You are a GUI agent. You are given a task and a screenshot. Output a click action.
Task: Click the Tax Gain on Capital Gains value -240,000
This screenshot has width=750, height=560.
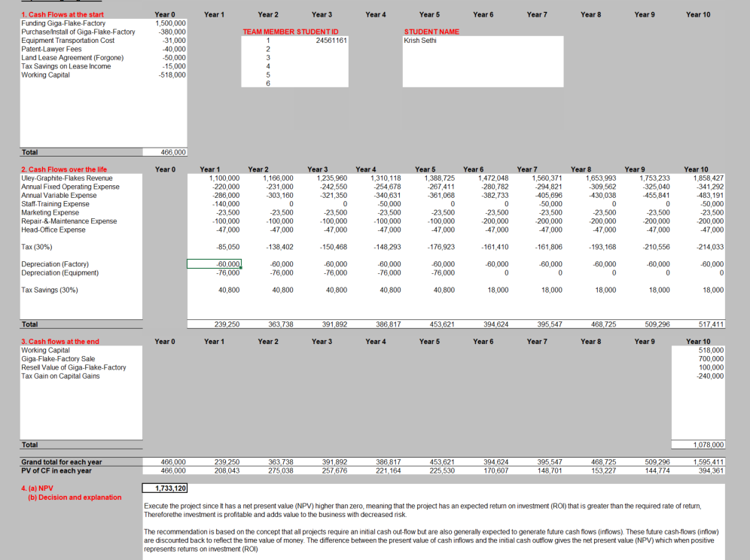(x=710, y=376)
